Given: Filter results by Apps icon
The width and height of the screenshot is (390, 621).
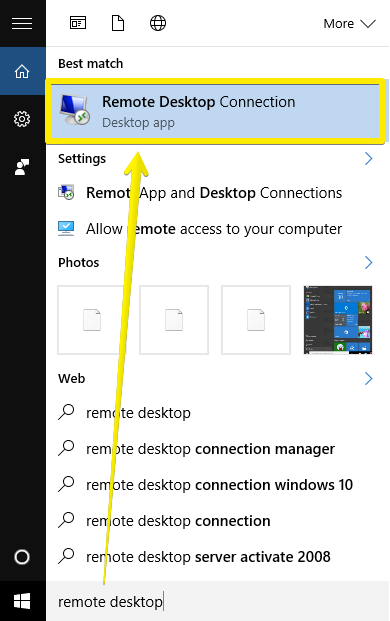Looking at the screenshot, I should (x=78, y=23).
